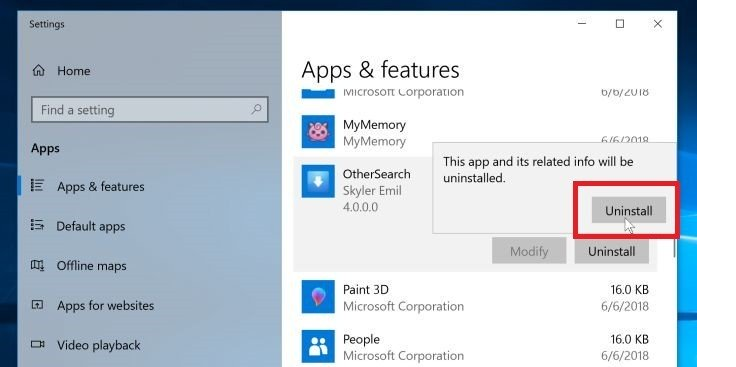Close the Settings window
Viewport: 736px width, 367px height.
(x=658, y=23)
